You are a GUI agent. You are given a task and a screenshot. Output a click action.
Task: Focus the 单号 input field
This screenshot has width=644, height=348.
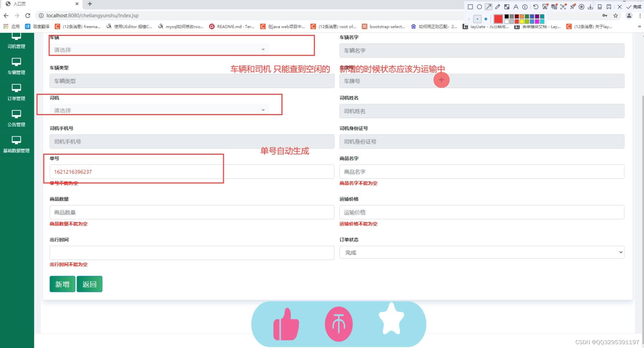(x=192, y=171)
